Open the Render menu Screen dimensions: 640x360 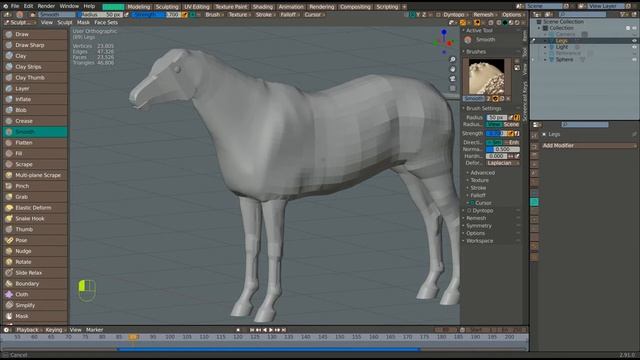[46, 6]
